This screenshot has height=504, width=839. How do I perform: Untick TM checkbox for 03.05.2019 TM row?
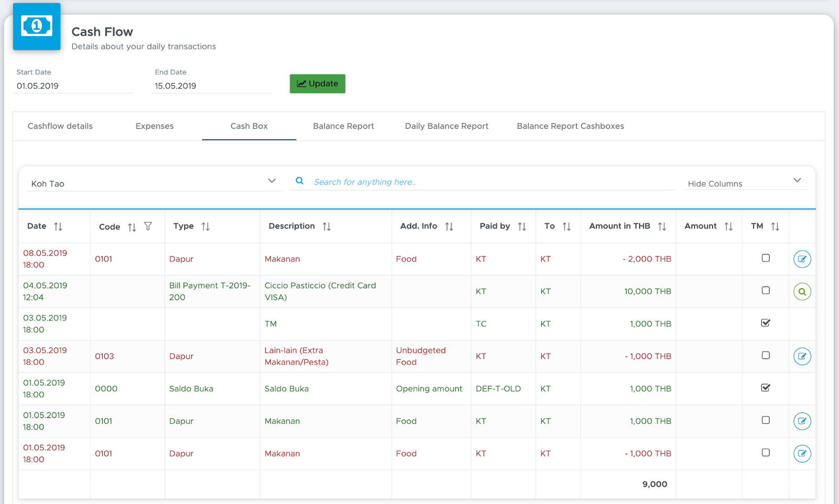pos(766,323)
